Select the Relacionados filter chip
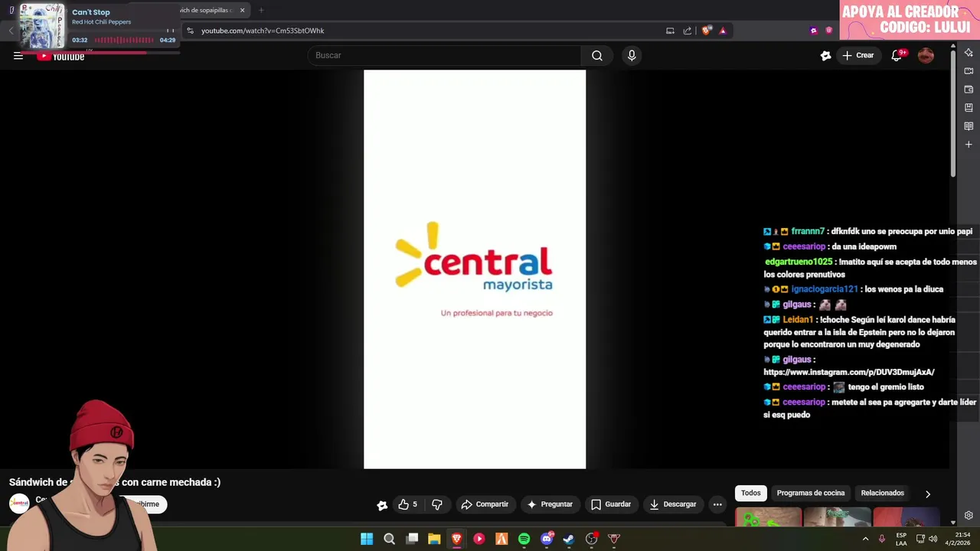 (883, 493)
